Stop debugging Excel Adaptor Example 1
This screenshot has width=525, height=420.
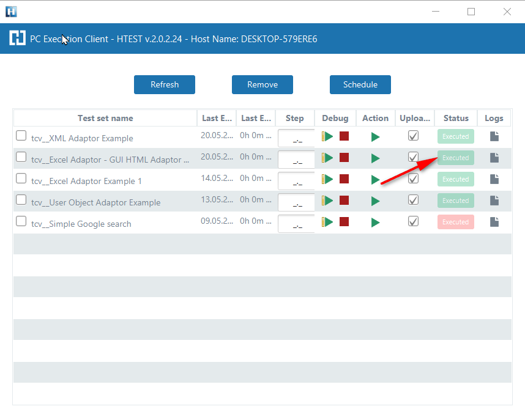[x=344, y=179]
